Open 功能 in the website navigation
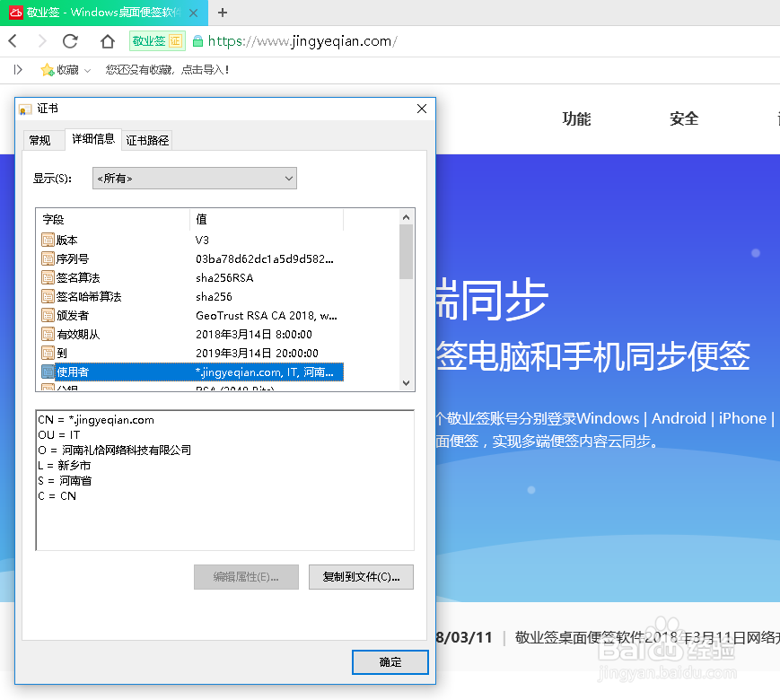This screenshot has height=700, width=780. pyautogui.click(x=576, y=118)
